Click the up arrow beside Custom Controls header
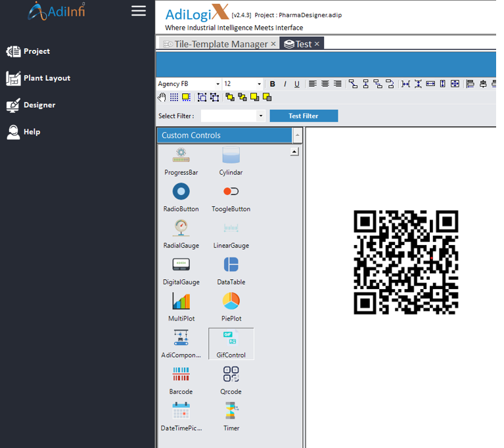Viewport: 504px width, 448px height. click(x=298, y=135)
